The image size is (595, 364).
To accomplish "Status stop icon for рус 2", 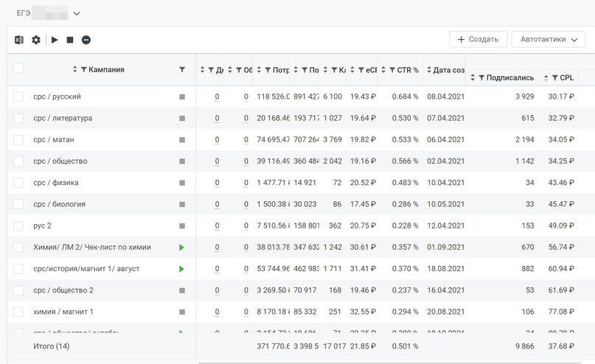I will tap(182, 226).
